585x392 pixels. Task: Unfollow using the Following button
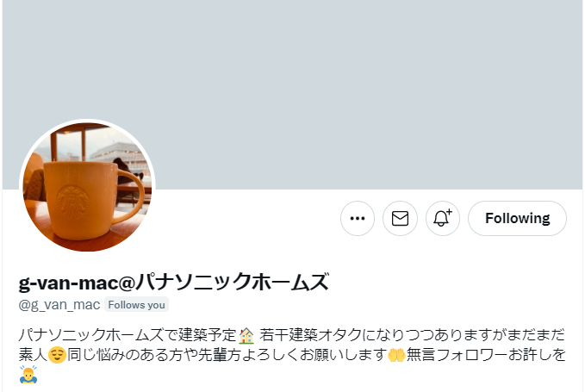point(517,218)
